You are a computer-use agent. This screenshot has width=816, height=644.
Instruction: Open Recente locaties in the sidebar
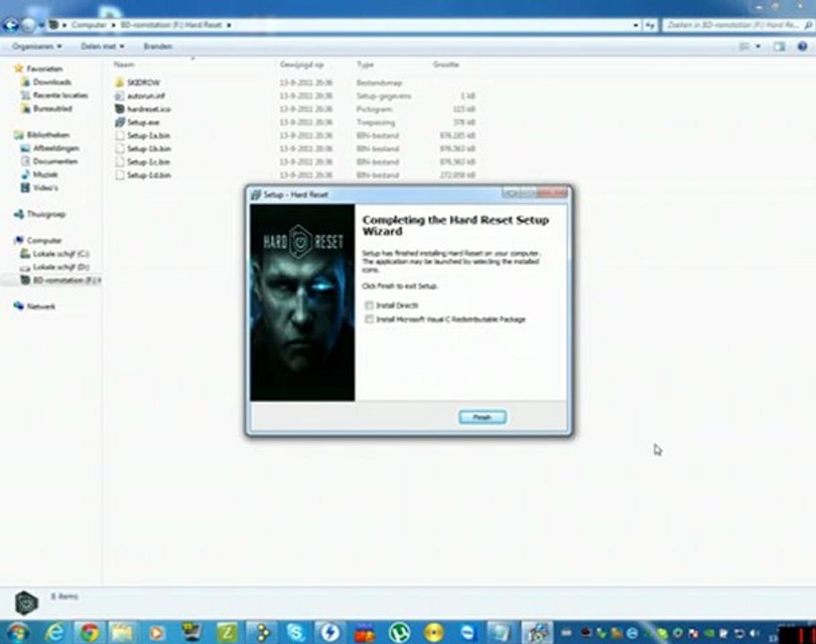[x=60, y=95]
